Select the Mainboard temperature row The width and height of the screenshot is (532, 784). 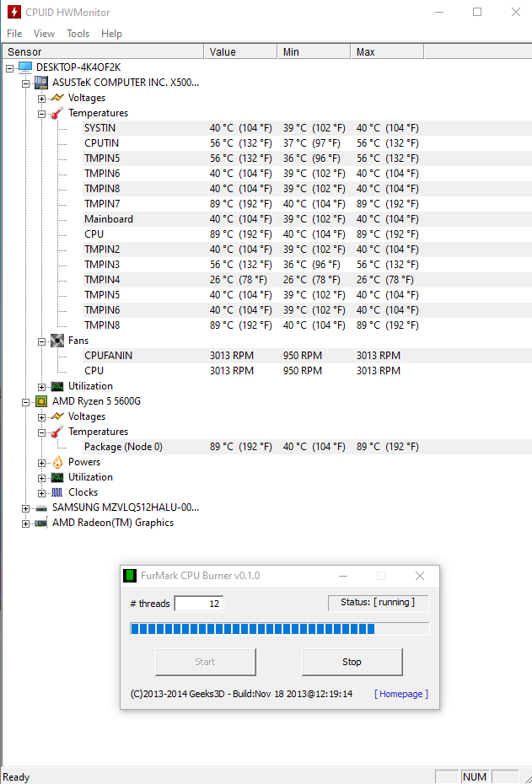tap(307, 219)
